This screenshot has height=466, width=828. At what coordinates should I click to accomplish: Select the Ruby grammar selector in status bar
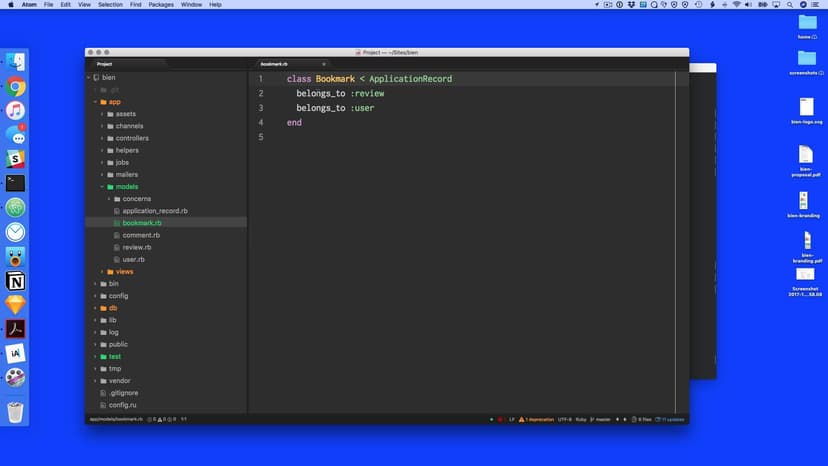point(580,419)
